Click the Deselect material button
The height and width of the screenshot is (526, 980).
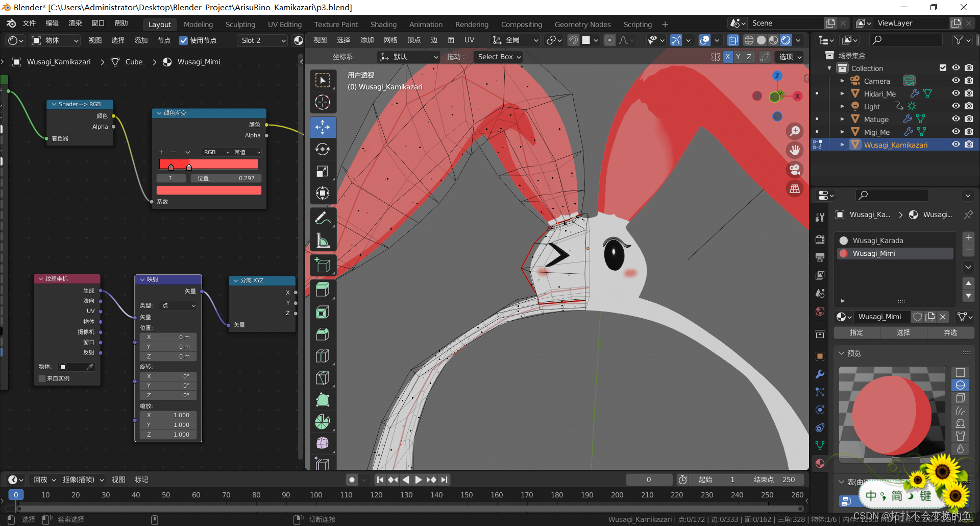pyautogui.click(x=950, y=332)
